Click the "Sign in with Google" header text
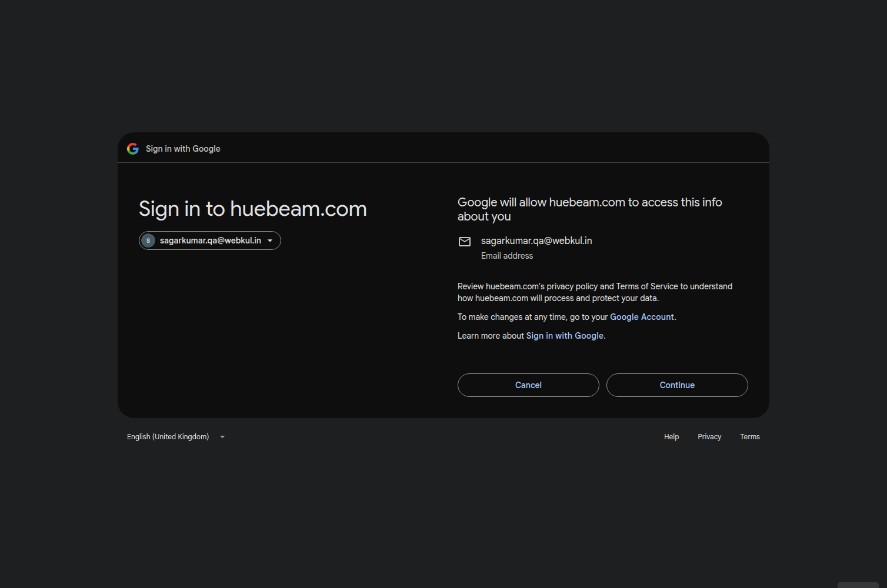Viewport: 887px width, 588px height. (183, 149)
